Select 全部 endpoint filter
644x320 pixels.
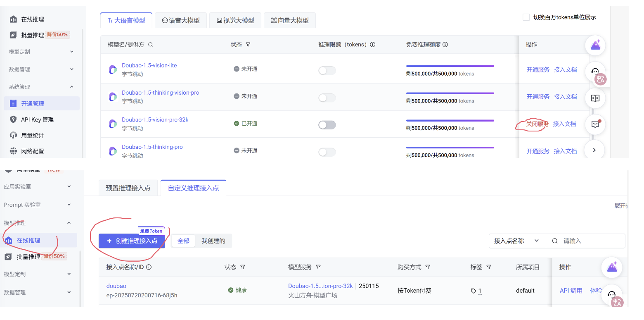183,241
